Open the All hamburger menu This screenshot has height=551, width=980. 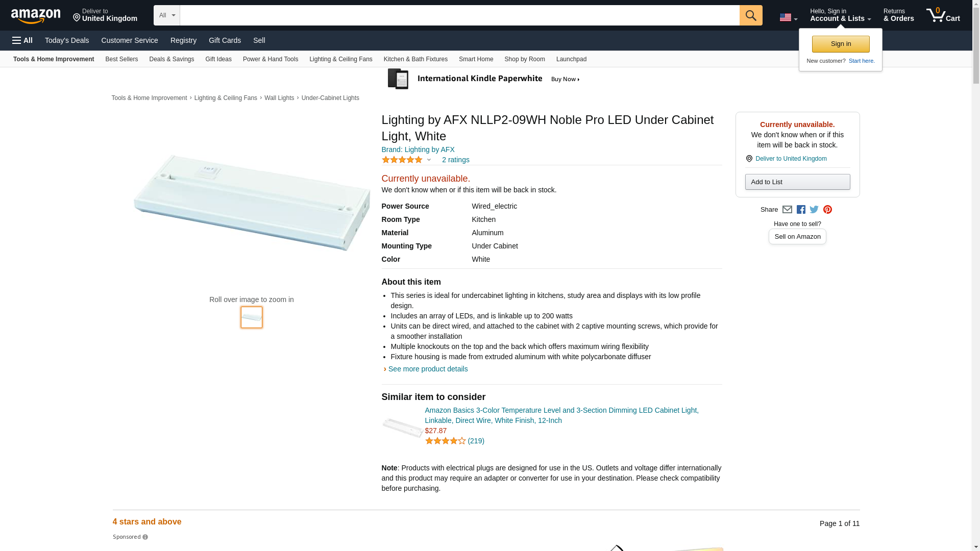pos(22,40)
